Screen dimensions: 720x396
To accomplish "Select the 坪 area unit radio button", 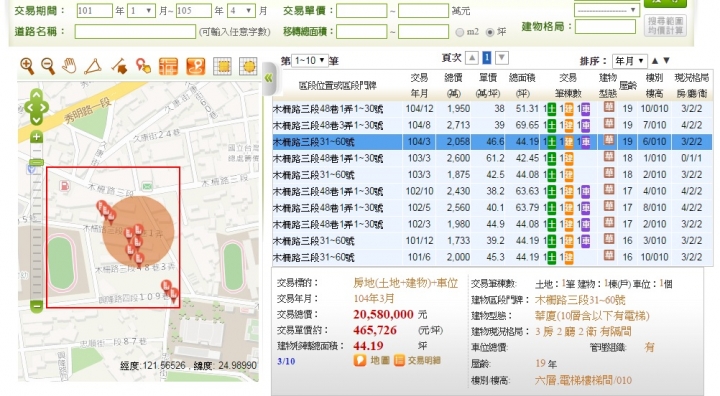I will click(x=489, y=32).
